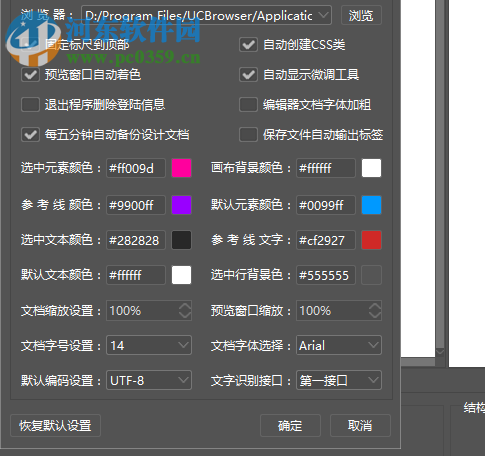
Task: Increase 预览窗口缩放 with up arrow
Action: tap(375, 306)
